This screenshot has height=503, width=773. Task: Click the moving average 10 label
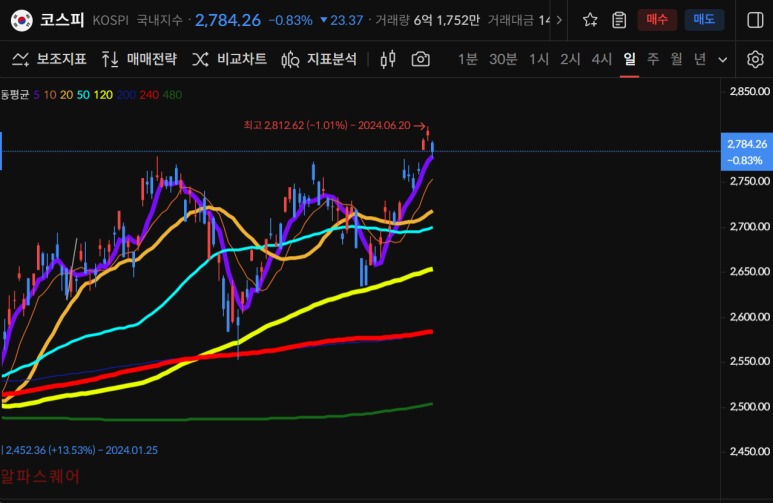click(x=50, y=95)
